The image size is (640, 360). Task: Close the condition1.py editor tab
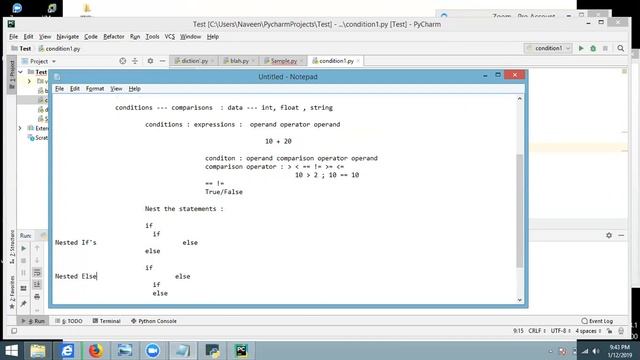tap(358, 61)
